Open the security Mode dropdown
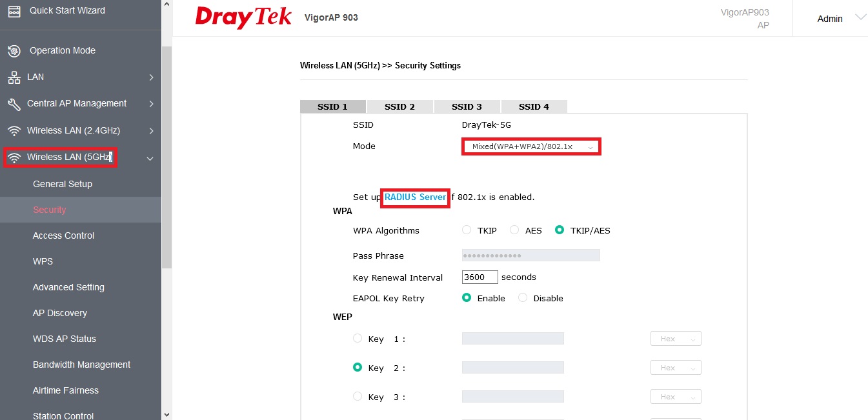 (x=531, y=146)
